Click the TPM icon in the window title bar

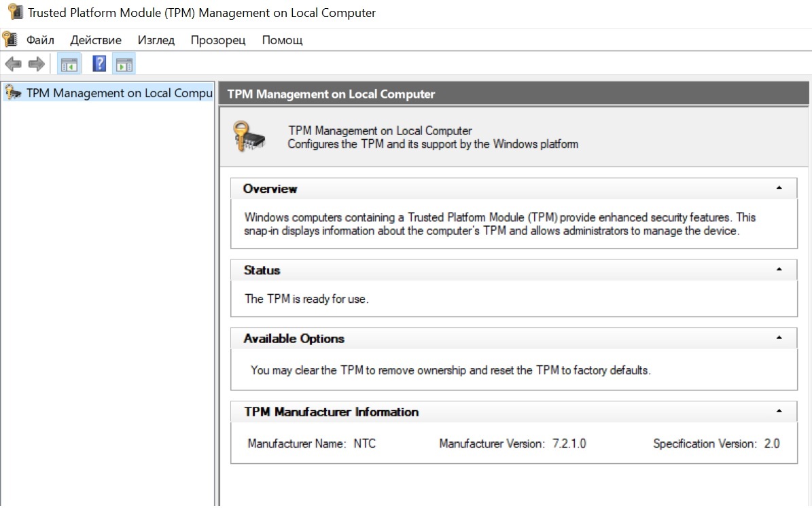pyautogui.click(x=15, y=12)
